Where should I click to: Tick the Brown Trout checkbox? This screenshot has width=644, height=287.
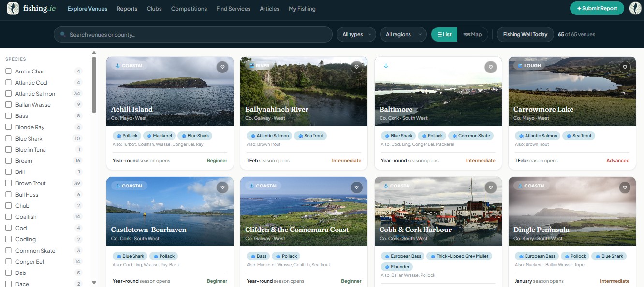pos(7,183)
